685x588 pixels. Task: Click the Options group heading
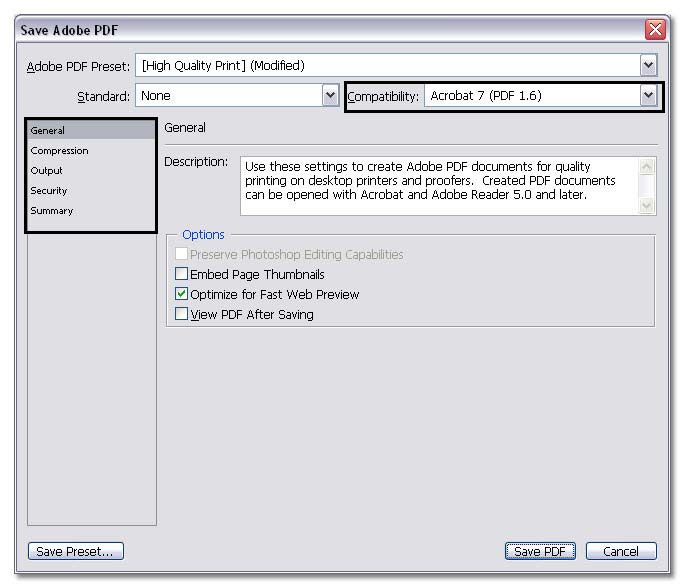[x=203, y=235]
